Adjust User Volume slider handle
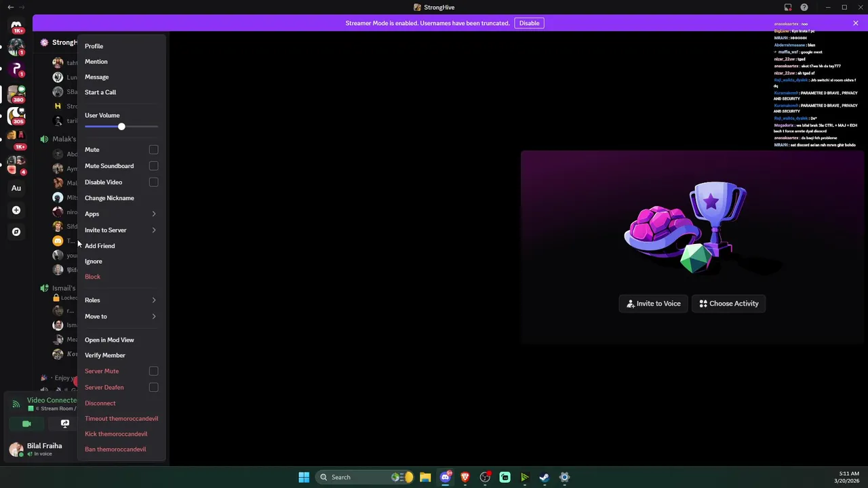The width and height of the screenshot is (868, 488). pyautogui.click(x=121, y=127)
